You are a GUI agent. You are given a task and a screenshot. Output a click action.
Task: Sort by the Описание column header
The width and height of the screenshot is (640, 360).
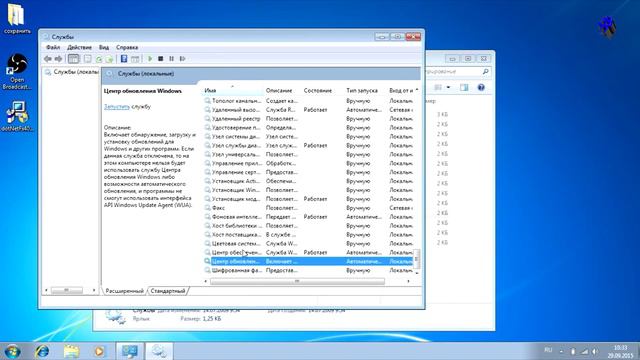[x=282, y=90]
